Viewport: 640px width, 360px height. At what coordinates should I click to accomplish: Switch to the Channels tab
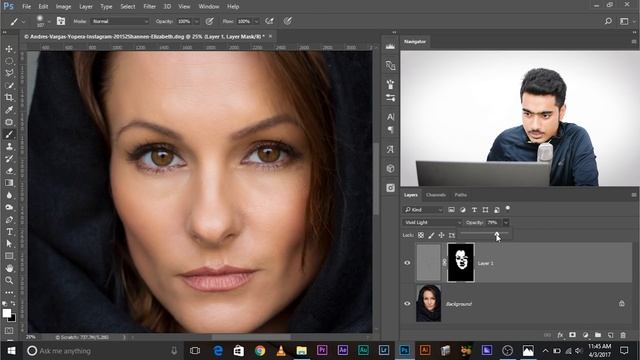[436, 195]
